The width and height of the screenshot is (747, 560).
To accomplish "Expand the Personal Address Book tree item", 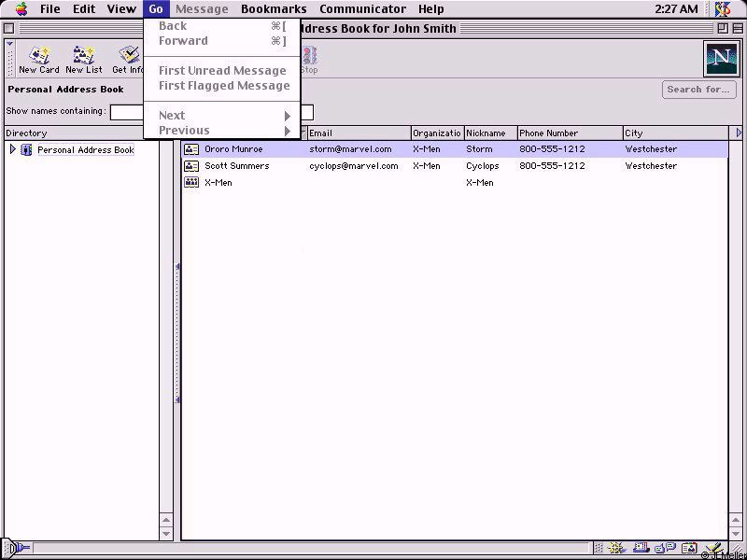I will coord(12,149).
